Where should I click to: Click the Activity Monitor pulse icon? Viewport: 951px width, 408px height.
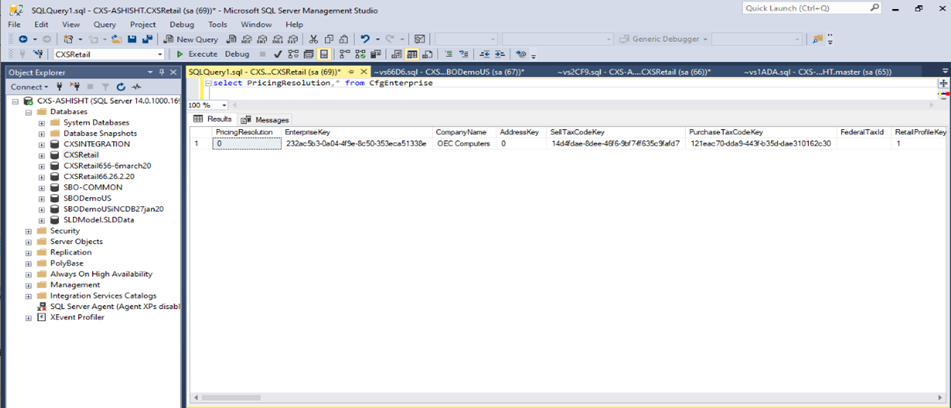(136, 87)
